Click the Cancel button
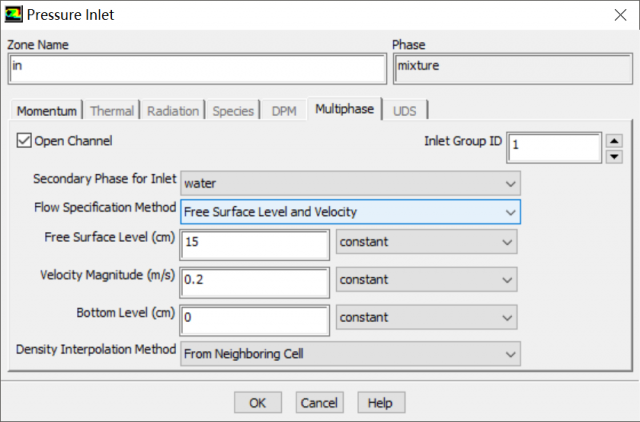This screenshot has width=640, height=422. [x=320, y=402]
